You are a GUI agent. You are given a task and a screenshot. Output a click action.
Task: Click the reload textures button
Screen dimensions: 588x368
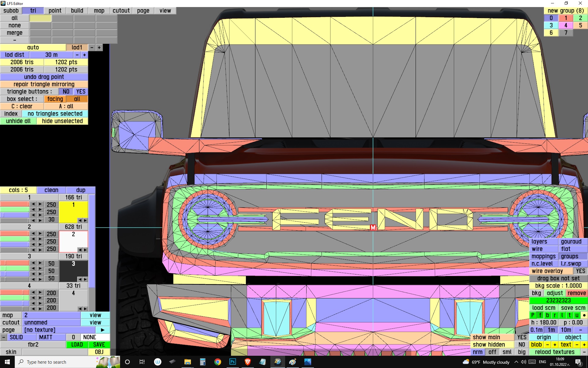pyautogui.click(x=554, y=352)
